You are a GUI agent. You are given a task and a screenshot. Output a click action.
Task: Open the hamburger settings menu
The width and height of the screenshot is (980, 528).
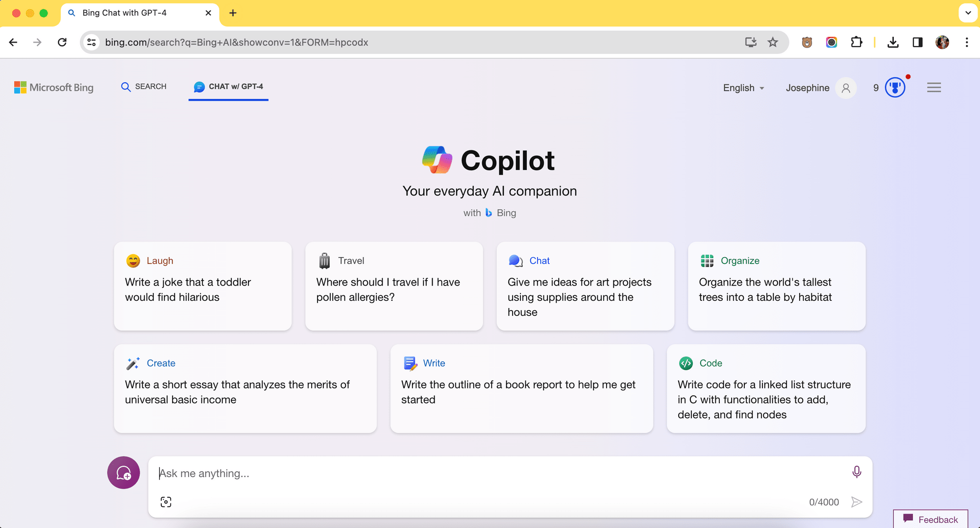point(934,88)
